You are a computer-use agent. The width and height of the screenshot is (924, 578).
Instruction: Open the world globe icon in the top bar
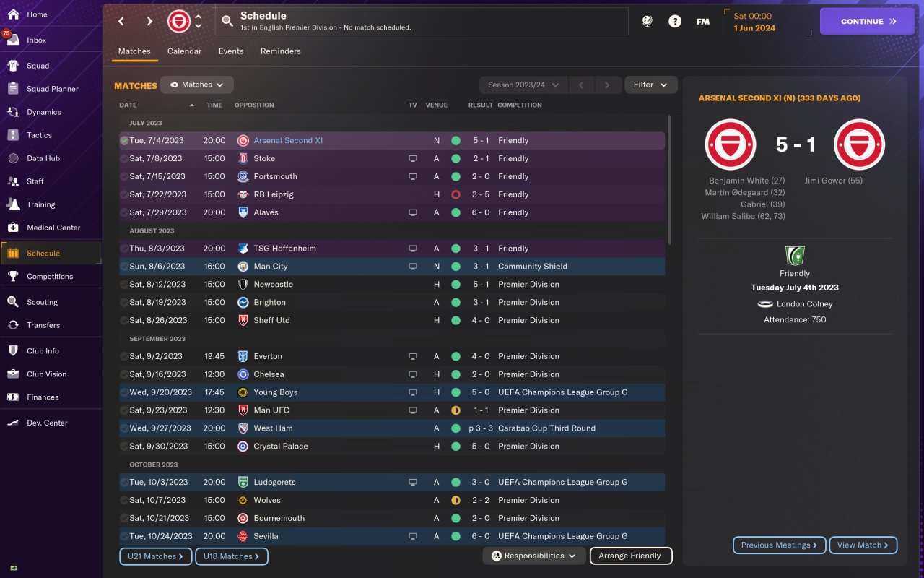click(647, 21)
